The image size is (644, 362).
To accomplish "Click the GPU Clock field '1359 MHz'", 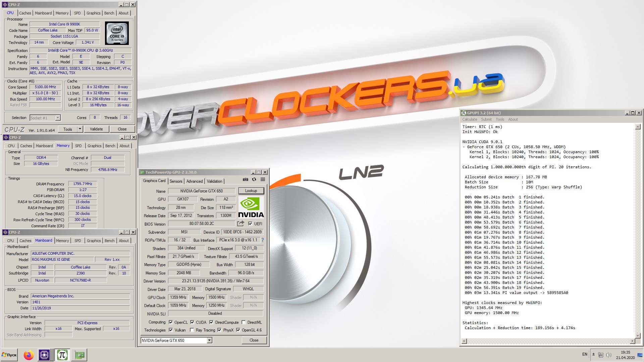I will pos(178,297).
